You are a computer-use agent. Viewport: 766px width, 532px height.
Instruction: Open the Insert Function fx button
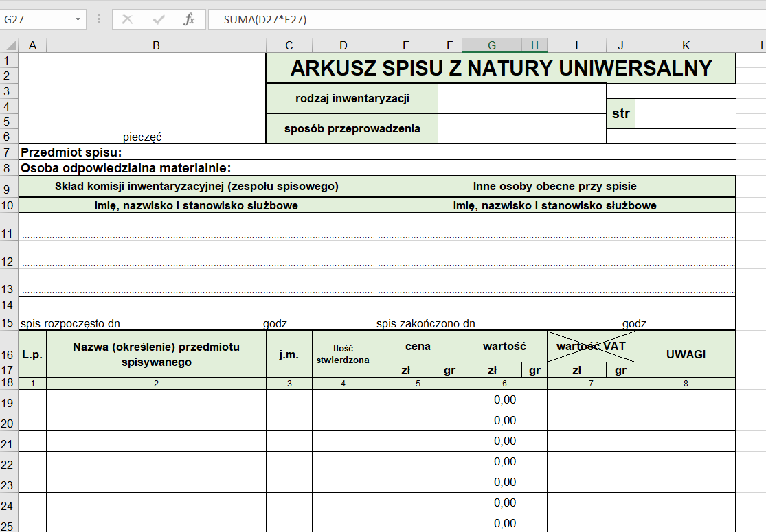(189, 19)
